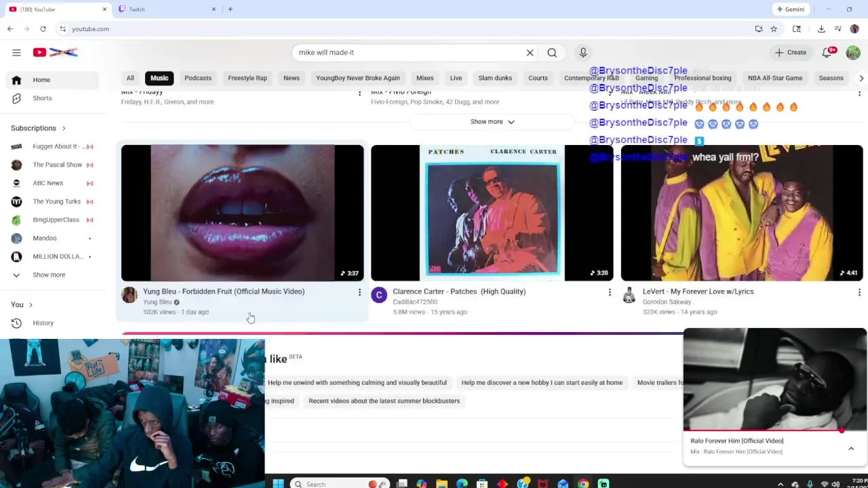Click the Ralo Forever Him miniplayer video
The image size is (868, 488).
774,380
